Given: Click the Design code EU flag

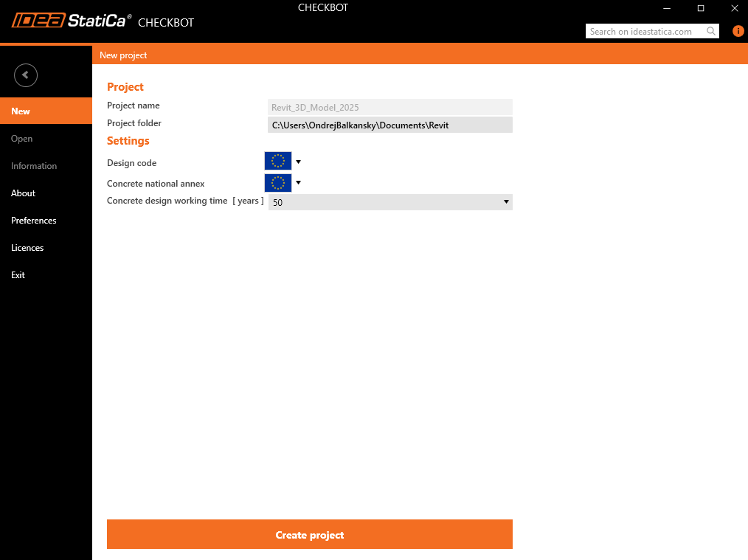Looking at the screenshot, I should (x=278, y=162).
